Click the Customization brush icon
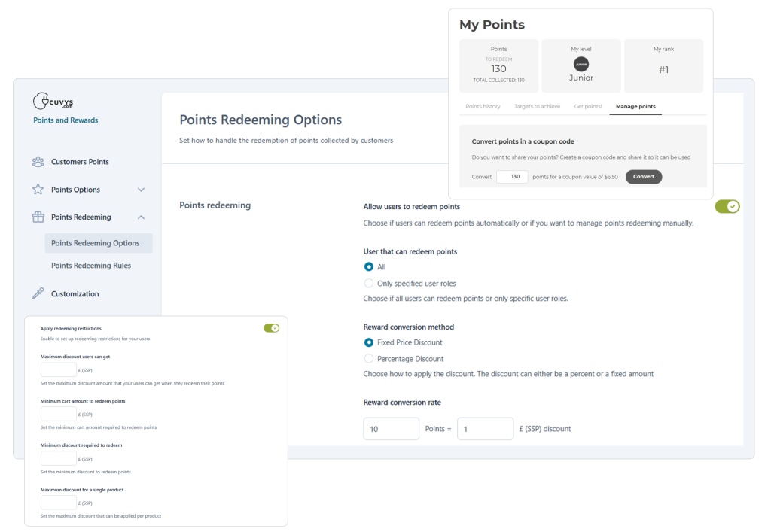The width and height of the screenshot is (771, 532). tap(38, 294)
